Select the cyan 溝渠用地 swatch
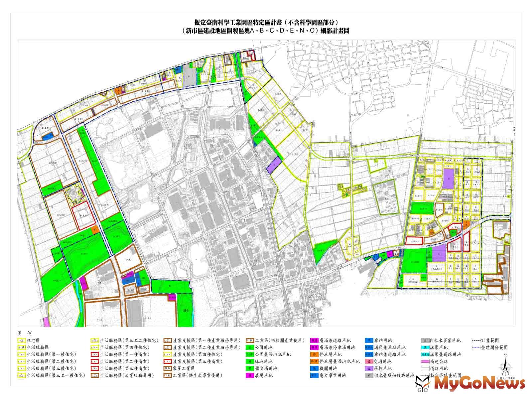The width and height of the screenshot is (532, 399). pos(425,347)
